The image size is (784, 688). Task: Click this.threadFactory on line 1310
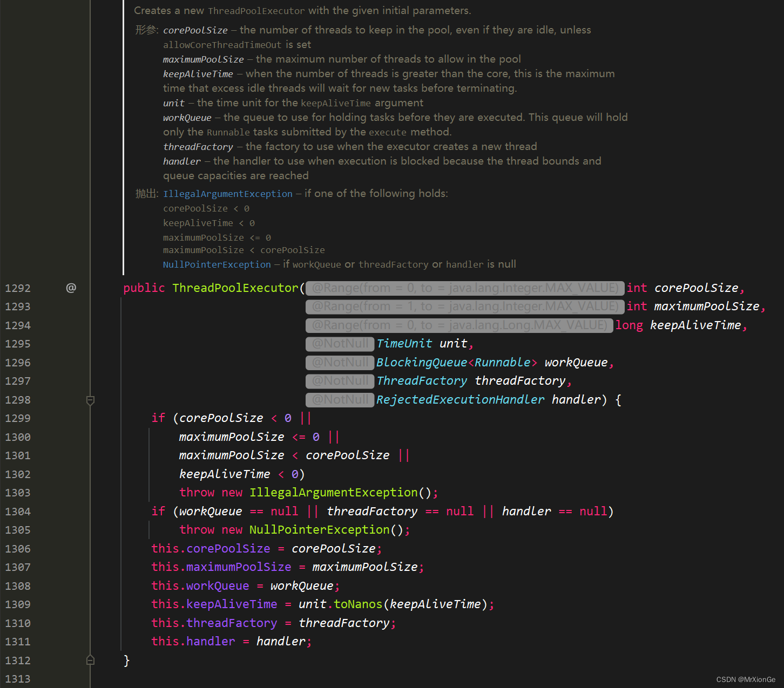point(214,623)
